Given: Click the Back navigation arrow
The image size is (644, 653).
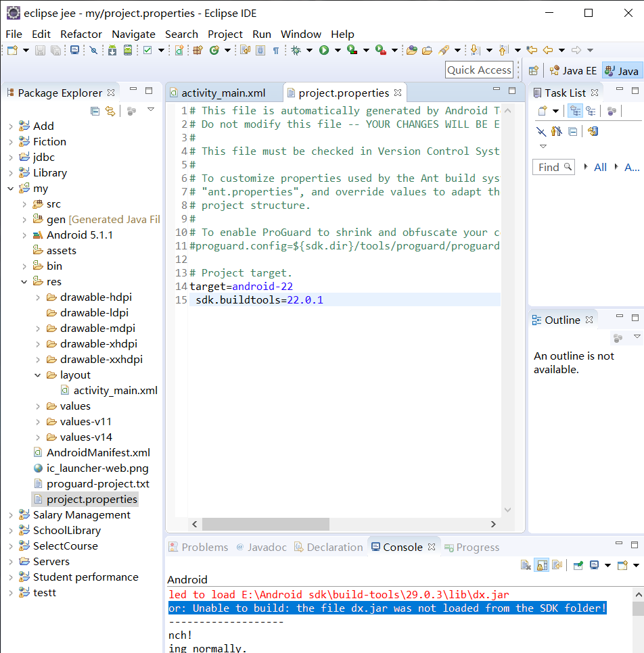Looking at the screenshot, I should coord(548,51).
